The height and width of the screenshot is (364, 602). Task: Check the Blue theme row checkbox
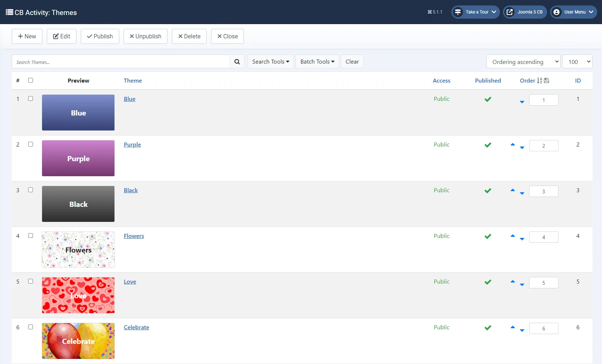tap(31, 99)
